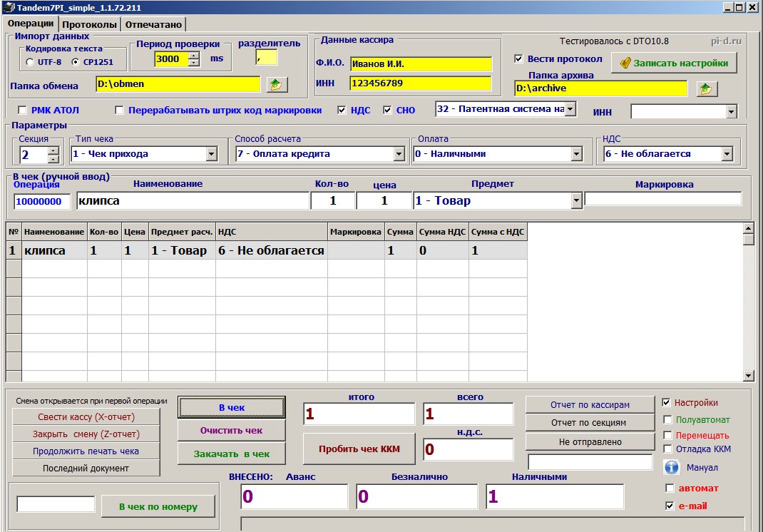The width and height of the screenshot is (763, 532).
Task: Click the цена input field
Action: pyautogui.click(x=384, y=200)
